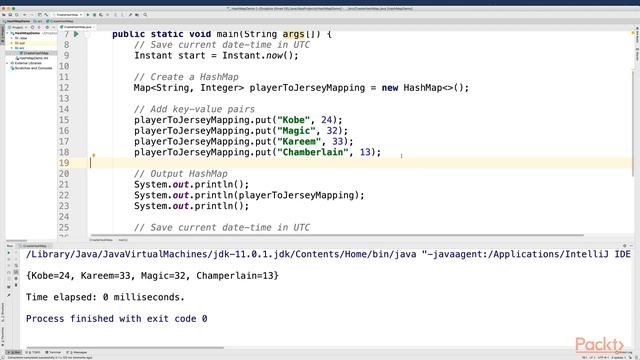Click the Back navigation arrow in toolbar

tap(24, 15)
